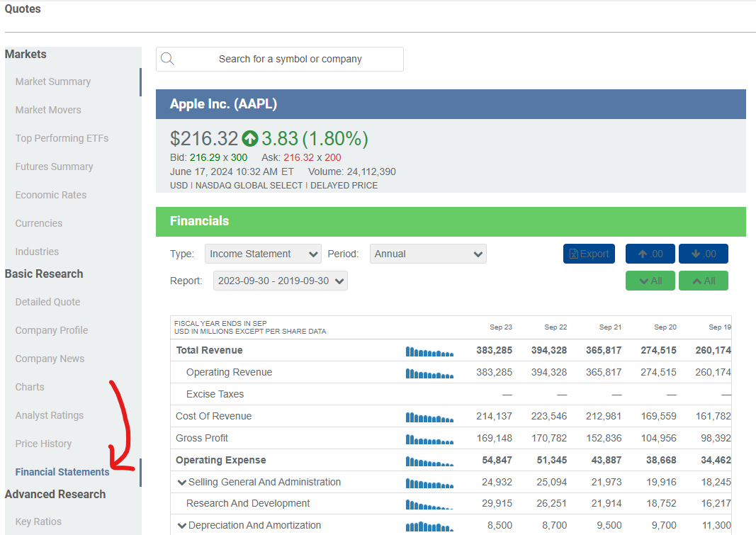Select the Sep 20 column header
Screen dimensions: 756x535
tap(665, 327)
